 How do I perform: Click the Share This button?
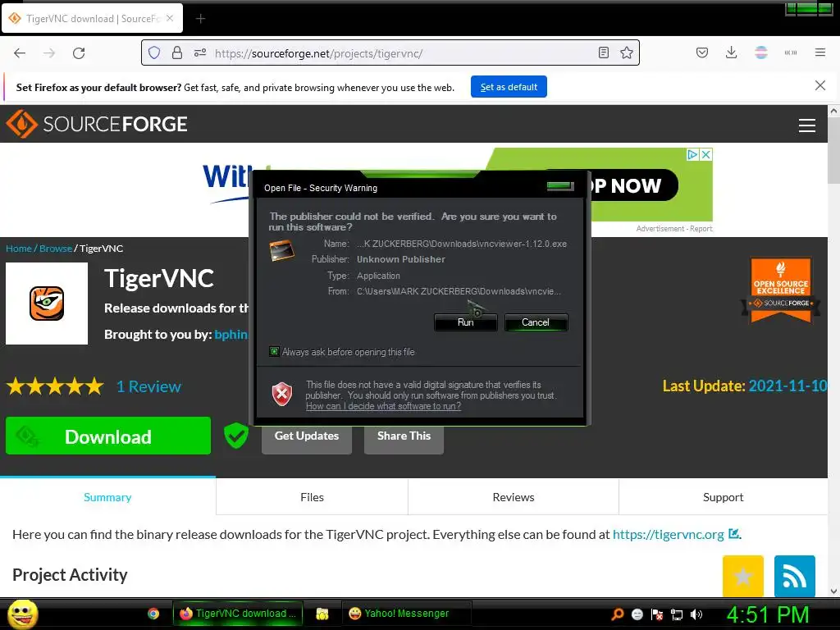(x=404, y=436)
